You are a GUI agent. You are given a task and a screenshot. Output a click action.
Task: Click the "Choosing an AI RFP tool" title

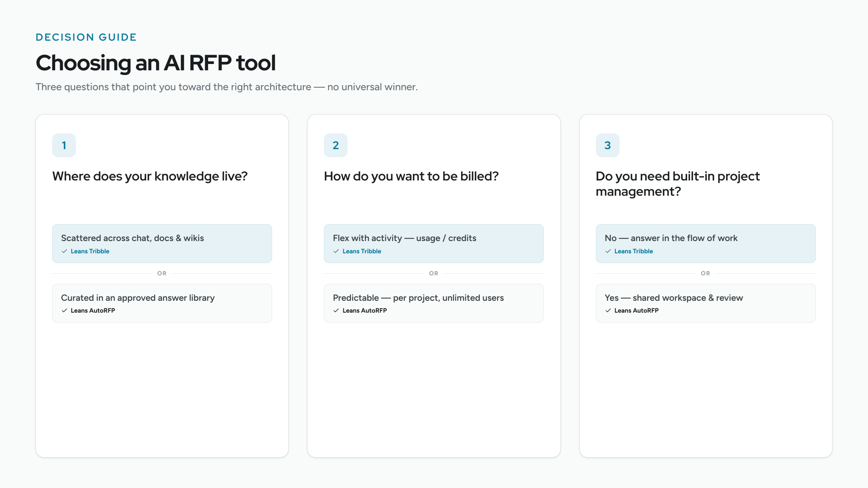click(156, 63)
